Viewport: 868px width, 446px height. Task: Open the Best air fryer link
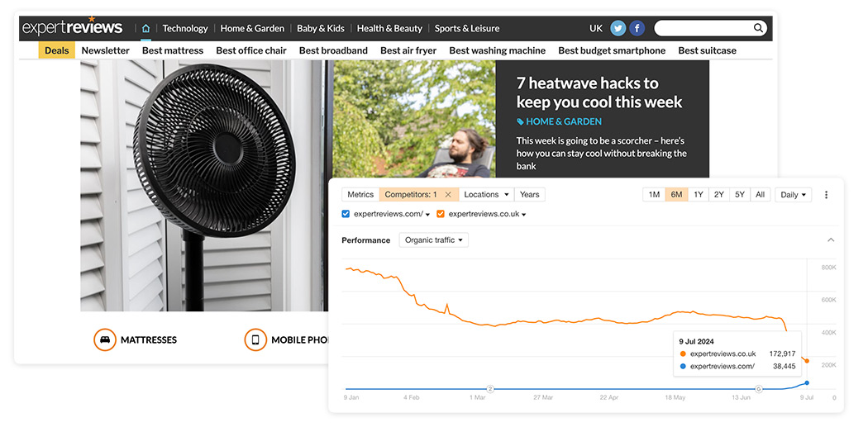[x=408, y=50]
